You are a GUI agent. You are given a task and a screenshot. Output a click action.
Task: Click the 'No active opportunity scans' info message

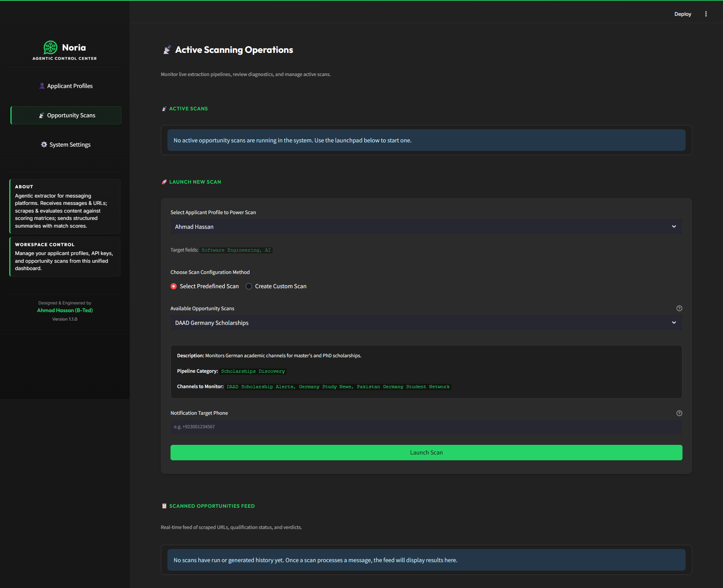coord(426,140)
